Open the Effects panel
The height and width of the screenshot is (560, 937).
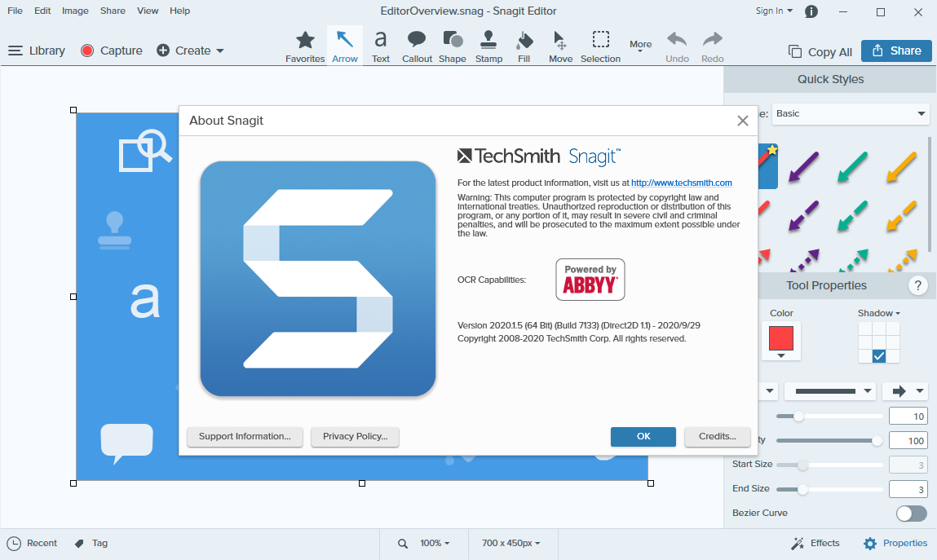coord(815,543)
